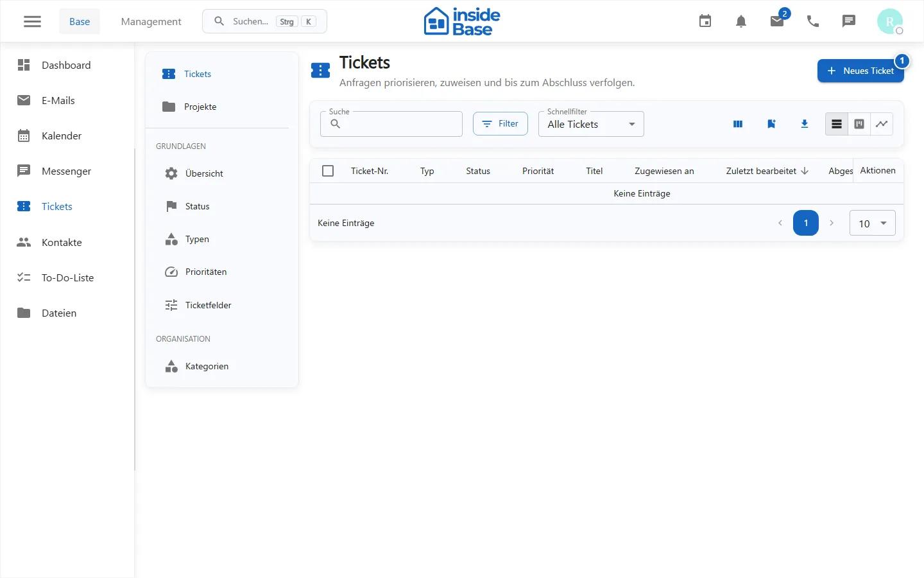
Task: Open the chat messages icon
Action: (849, 21)
